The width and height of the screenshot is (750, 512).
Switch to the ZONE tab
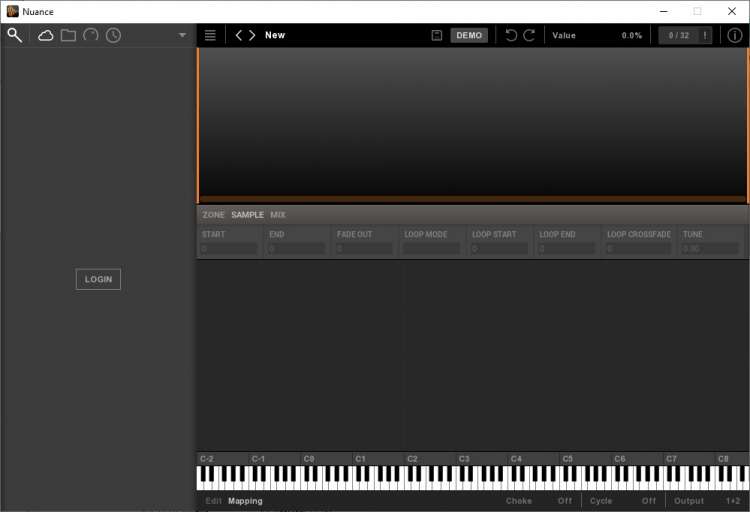[x=213, y=215]
